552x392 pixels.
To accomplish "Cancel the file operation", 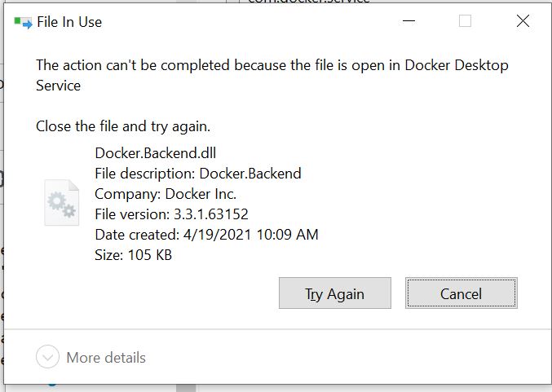I will [461, 293].
